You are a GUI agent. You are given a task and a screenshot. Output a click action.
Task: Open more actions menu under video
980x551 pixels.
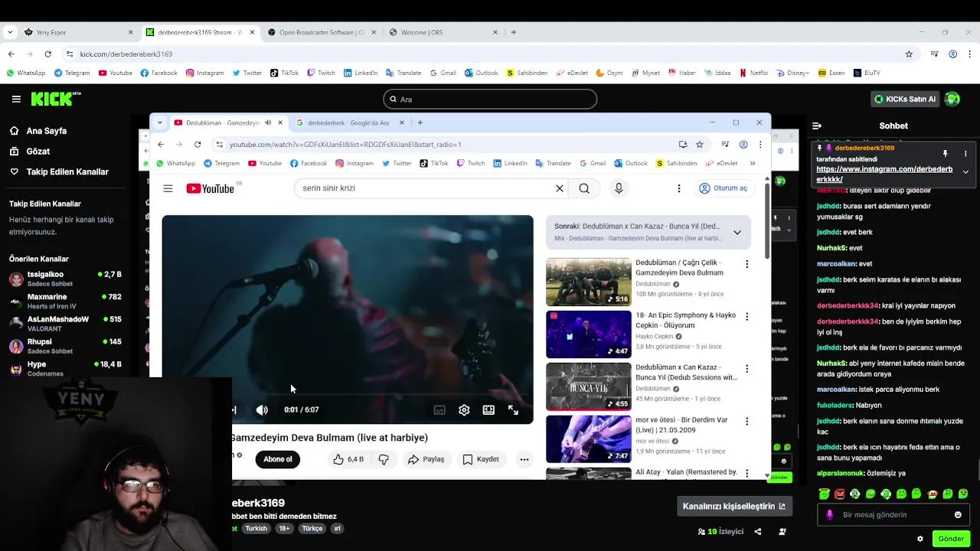pos(524,459)
